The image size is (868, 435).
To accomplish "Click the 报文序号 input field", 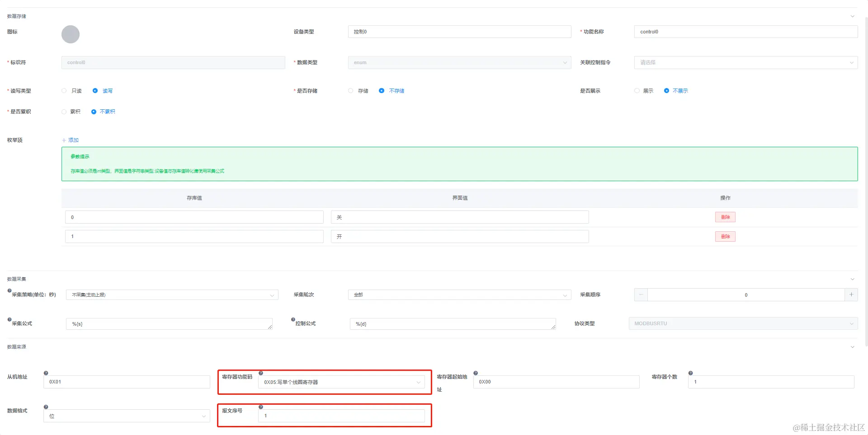I will [x=341, y=416].
